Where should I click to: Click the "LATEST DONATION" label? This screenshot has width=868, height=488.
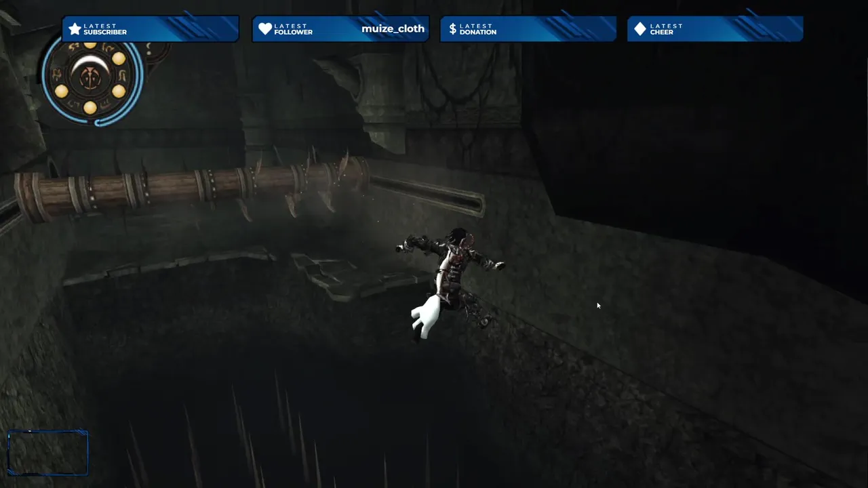(478, 29)
